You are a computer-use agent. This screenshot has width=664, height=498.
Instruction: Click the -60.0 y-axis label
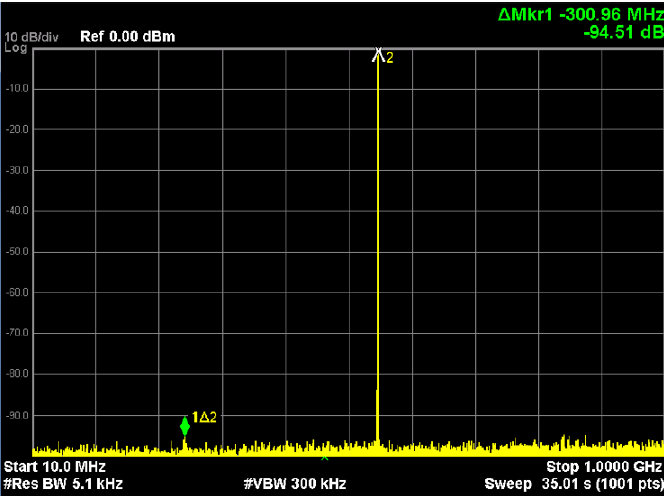pos(17,293)
